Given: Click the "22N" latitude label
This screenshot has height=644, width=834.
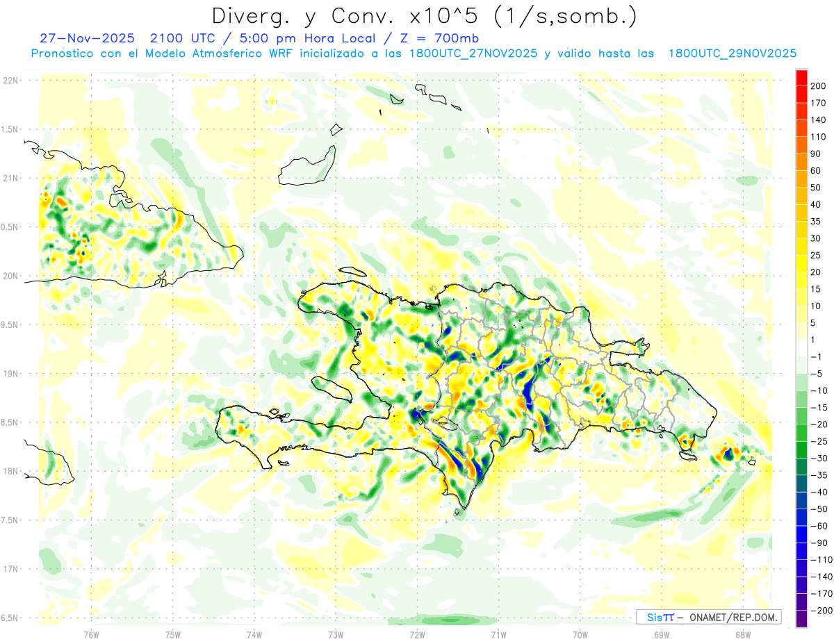Looking at the screenshot, I should point(10,80).
